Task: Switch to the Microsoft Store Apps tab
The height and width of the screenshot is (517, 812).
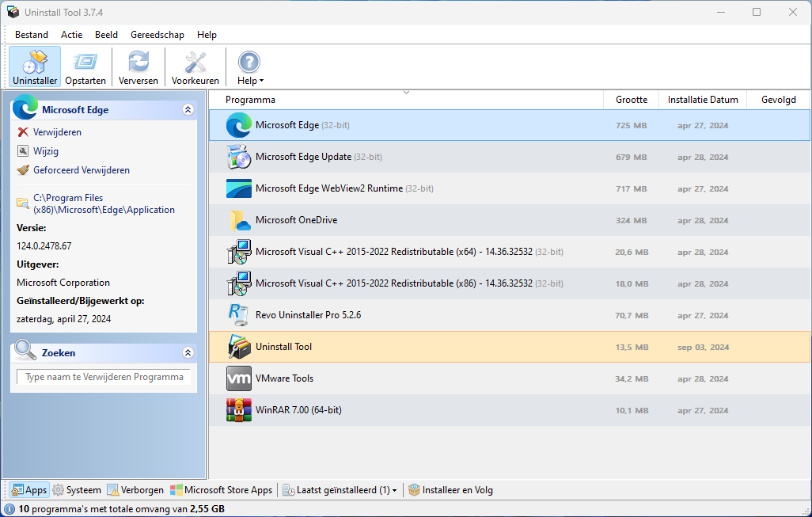Action: click(221, 489)
